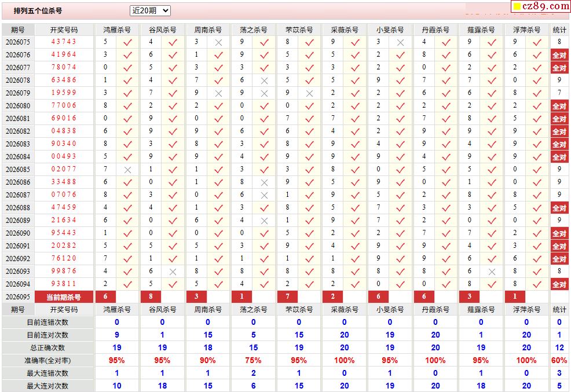Click the X mark for 薤露杀号 in 2026093

tap(492, 272)
